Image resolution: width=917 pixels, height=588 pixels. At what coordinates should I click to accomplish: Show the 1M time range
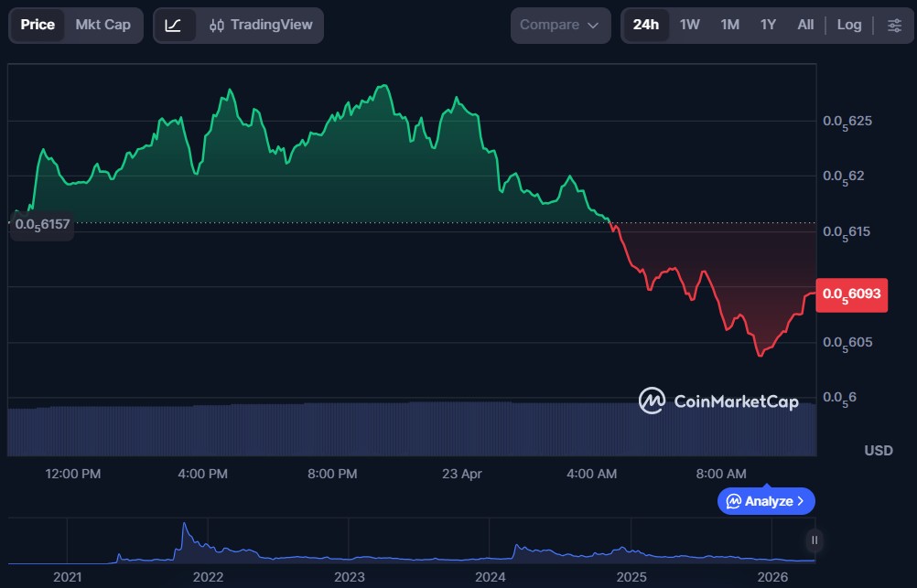tap(729, 25)
